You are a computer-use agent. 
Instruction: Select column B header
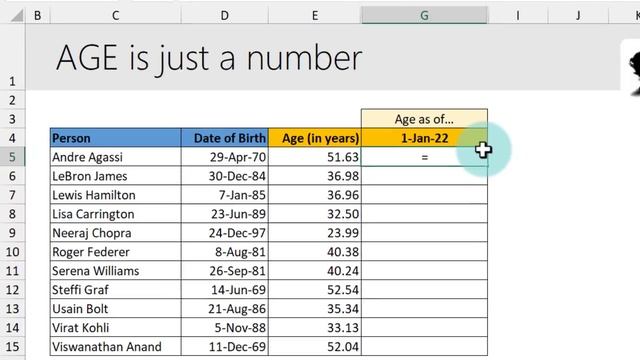pyautogui.click(x=38, y=16)
